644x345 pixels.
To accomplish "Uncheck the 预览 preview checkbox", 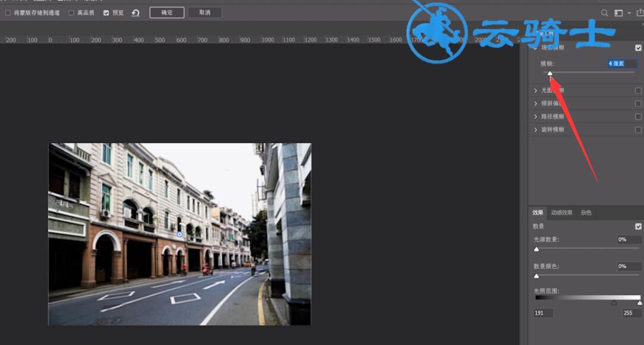I will [x=106, y=12].
